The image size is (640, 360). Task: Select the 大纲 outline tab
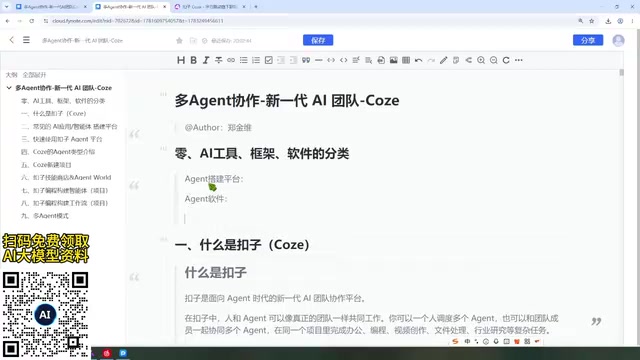(x=11, y=75)
